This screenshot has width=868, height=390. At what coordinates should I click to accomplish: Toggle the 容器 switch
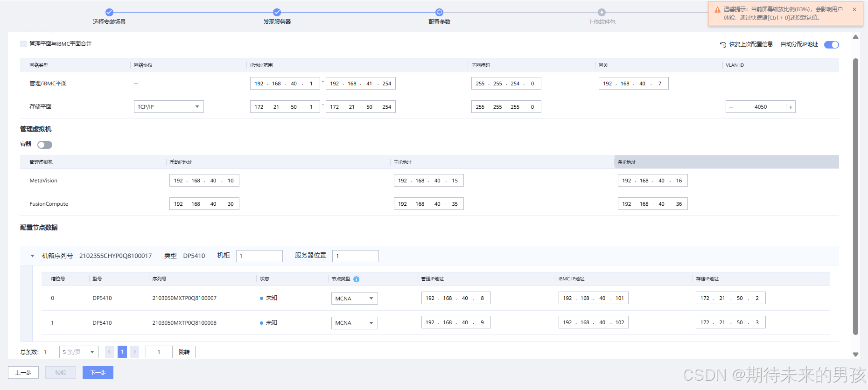click(45, 145)
